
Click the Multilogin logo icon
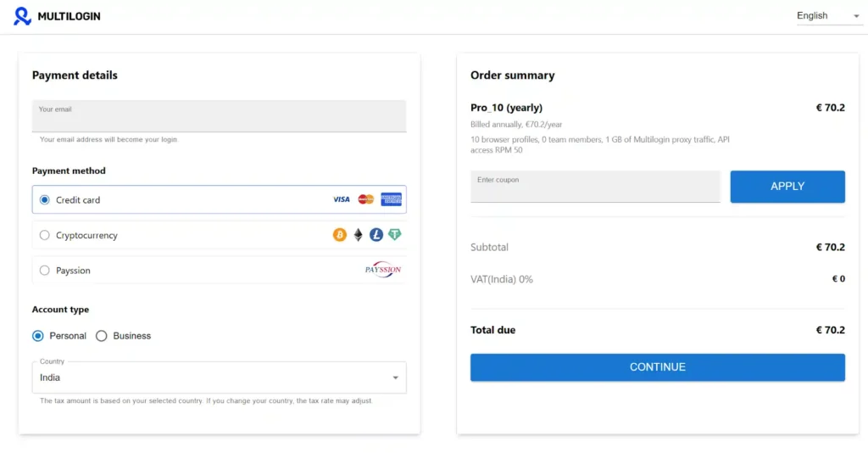click(22, 16)
